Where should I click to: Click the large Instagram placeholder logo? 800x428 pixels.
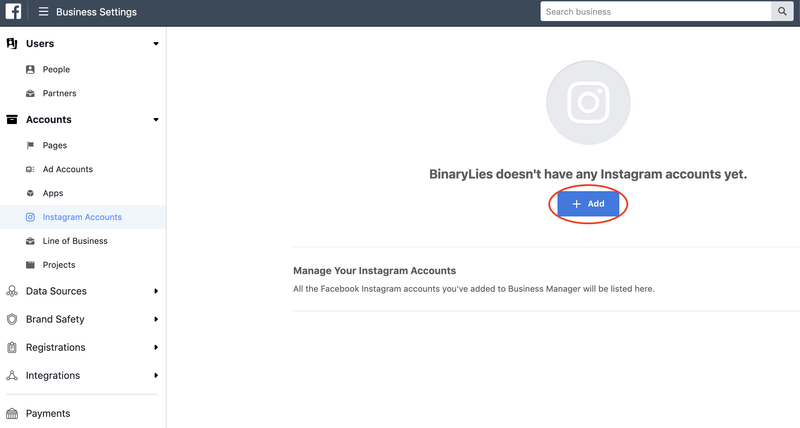coord(588,103)
